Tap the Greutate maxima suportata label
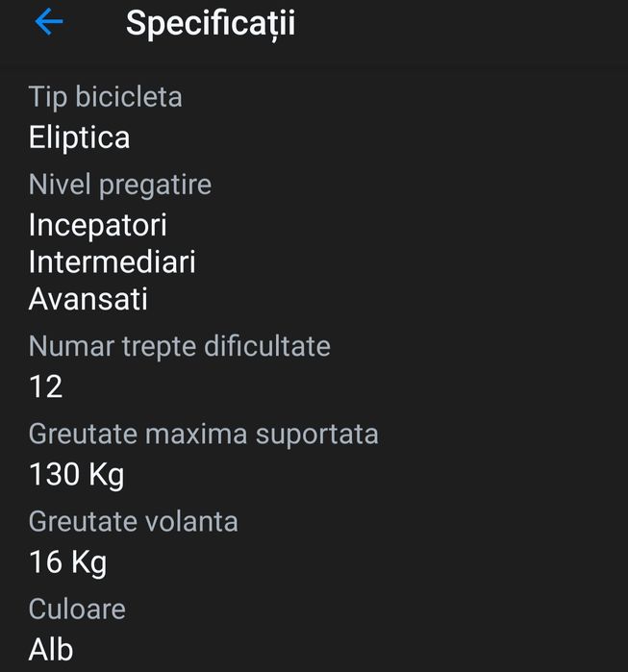The height and width of the screenshot is (672, 628). click(203, 434)
